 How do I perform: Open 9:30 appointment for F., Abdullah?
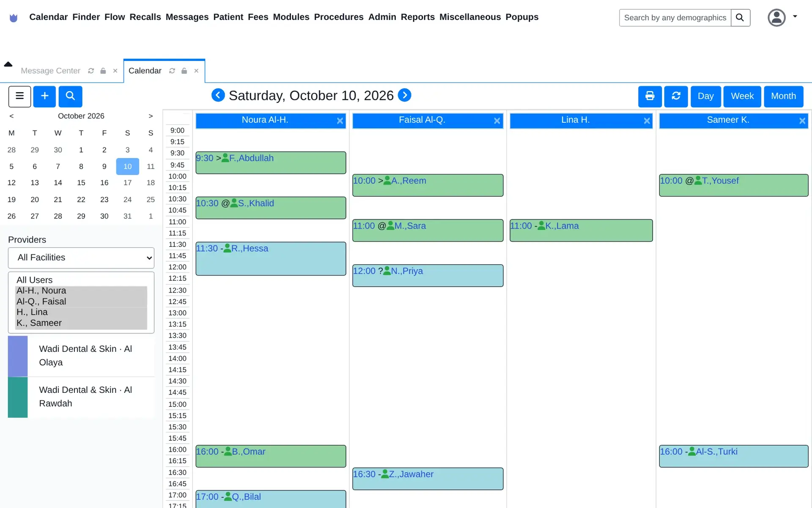(x=271, y=163)
